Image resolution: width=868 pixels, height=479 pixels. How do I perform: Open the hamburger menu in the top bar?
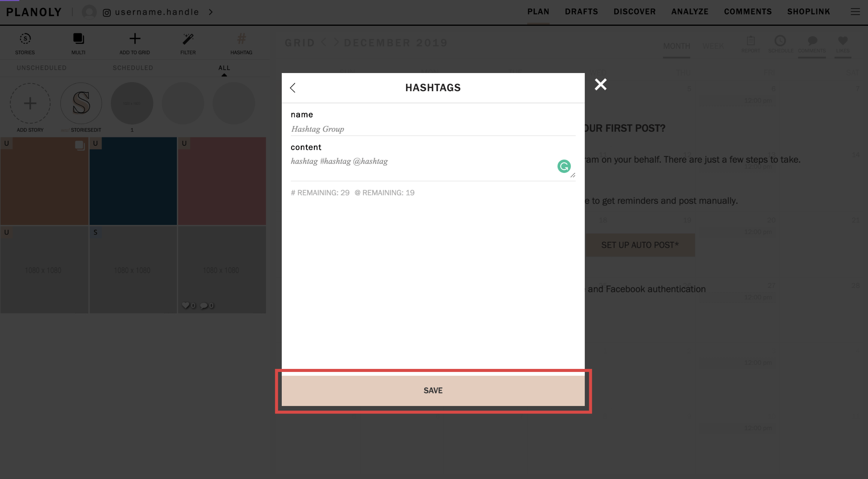tap(855, 12)
